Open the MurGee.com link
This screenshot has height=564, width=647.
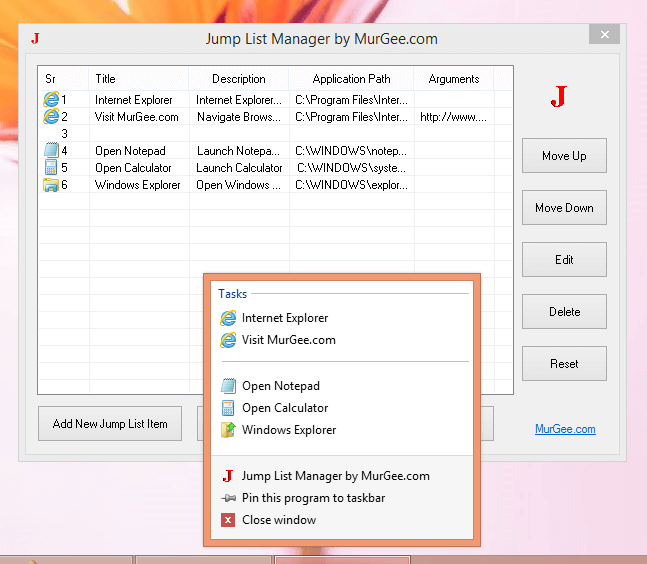click(x=565, y=429)
